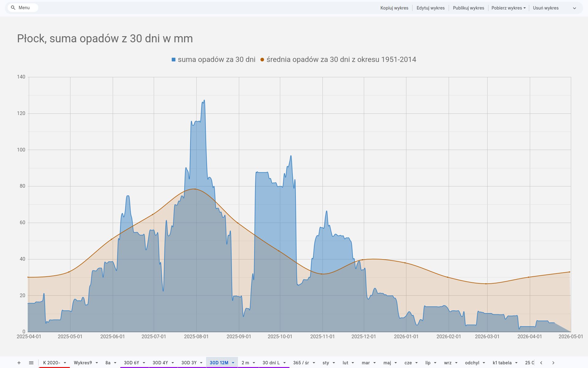Click Edytuj wykres button
The width and height of the screenshot is (588, 368).
(430, 8)
